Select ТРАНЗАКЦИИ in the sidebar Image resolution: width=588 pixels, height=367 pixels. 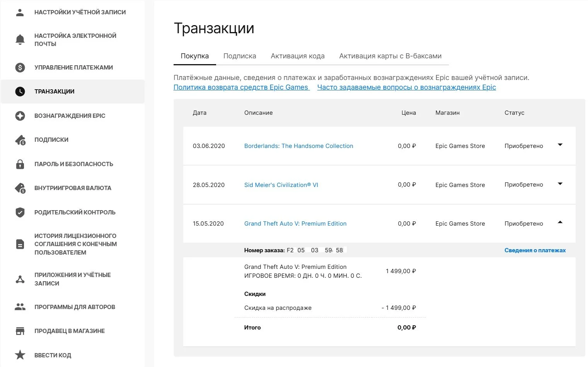click(73, 92)
